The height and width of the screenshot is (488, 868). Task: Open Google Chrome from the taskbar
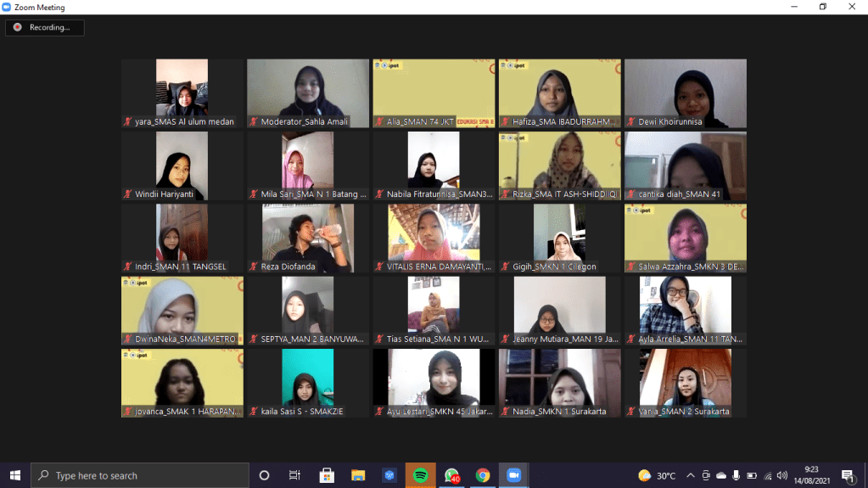coord(483,475)
